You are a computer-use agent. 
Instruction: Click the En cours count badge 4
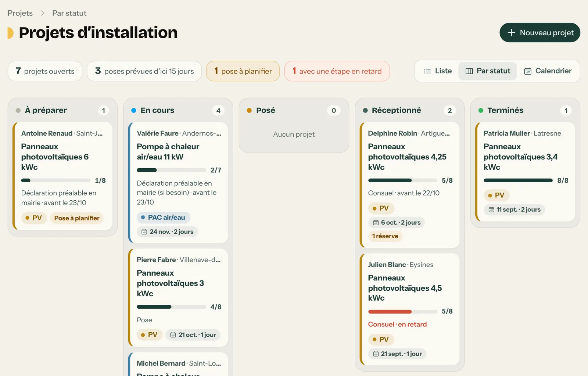coord(218,111)
